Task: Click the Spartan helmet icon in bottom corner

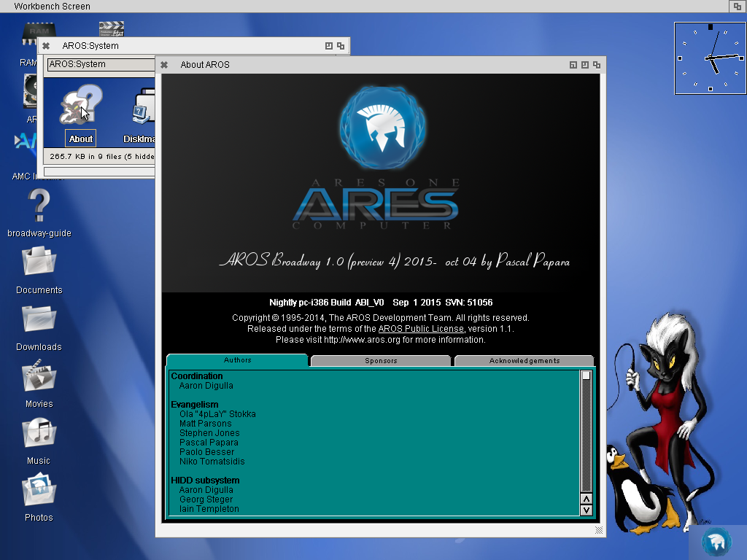Action: 716,542
